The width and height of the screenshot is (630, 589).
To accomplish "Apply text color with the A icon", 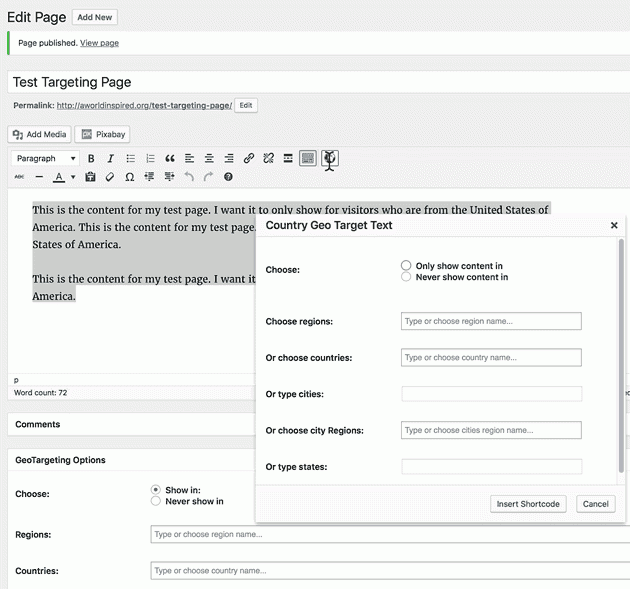I will coord(59,177).
